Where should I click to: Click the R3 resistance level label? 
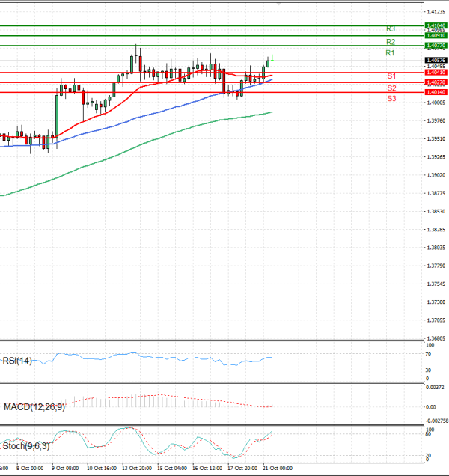(390, 28)
